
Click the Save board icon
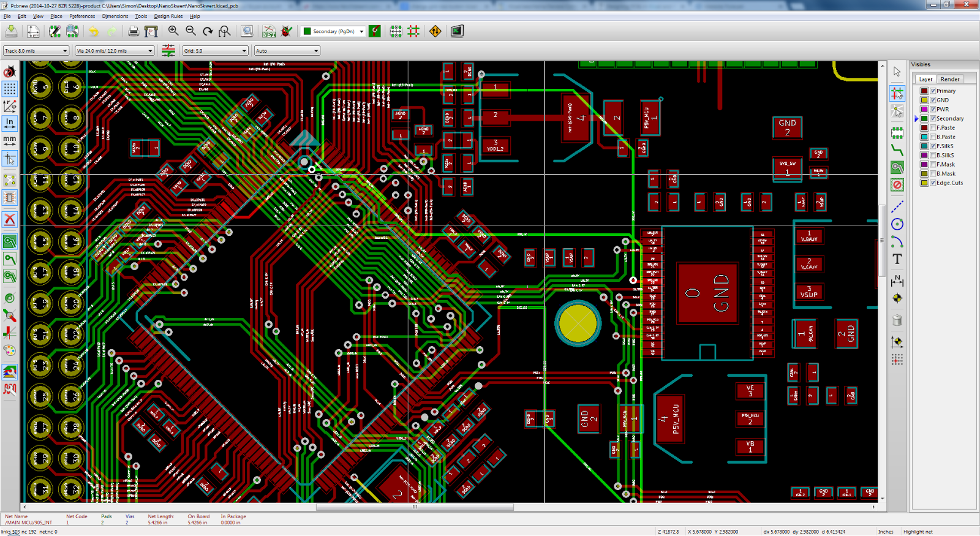[x=11, y=31]
